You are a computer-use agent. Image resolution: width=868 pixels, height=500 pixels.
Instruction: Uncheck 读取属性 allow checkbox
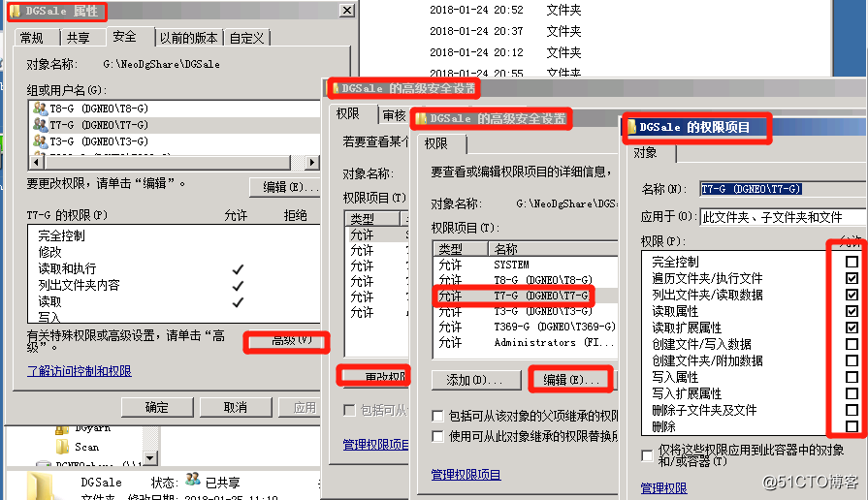pos(852,311)
